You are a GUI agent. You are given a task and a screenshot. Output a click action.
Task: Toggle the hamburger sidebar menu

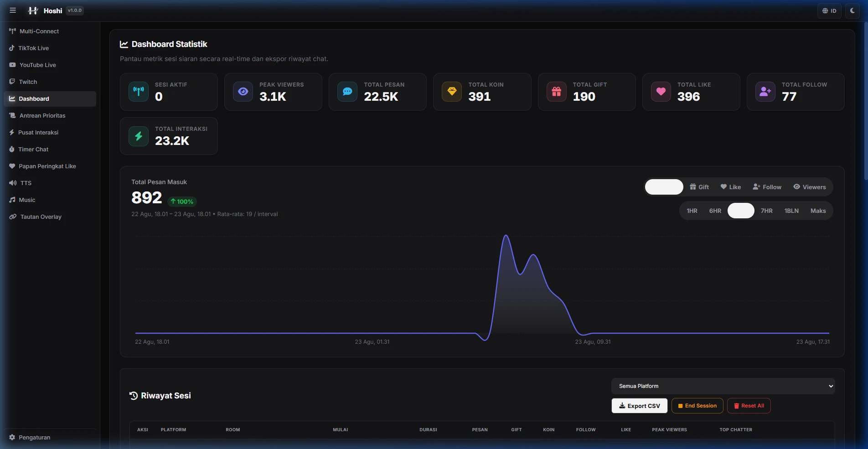click(13, 10)
